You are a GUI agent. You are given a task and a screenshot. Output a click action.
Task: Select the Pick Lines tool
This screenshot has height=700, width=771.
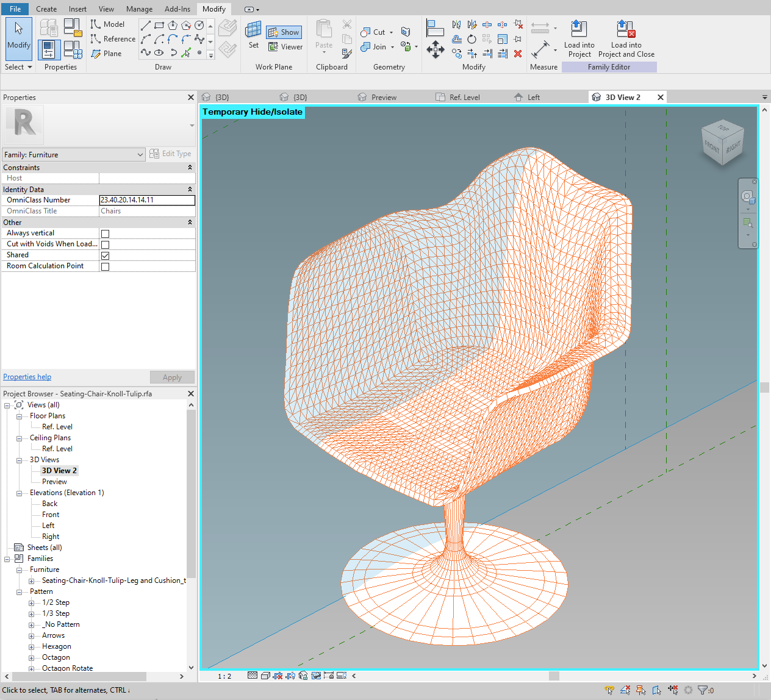pos(186,52)
